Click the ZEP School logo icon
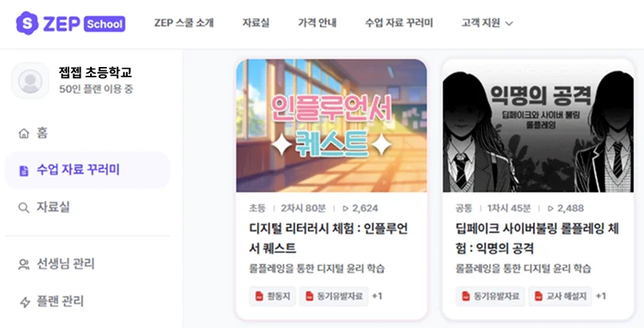The width and height of the screenshot is (644, 328). 27,23
